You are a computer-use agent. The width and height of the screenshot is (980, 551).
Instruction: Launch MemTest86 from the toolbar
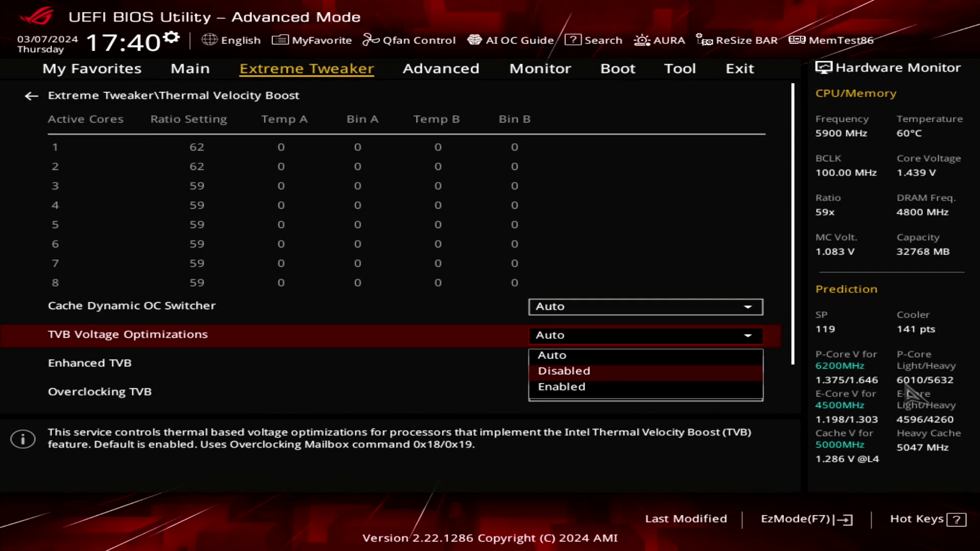click(831, 40)
